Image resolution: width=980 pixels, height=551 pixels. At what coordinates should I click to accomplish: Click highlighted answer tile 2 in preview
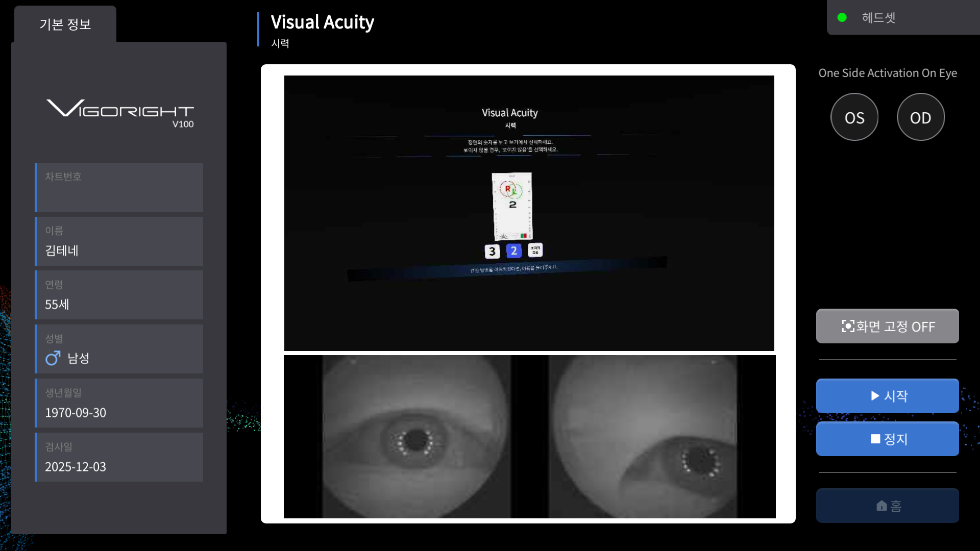coord(513,251)
